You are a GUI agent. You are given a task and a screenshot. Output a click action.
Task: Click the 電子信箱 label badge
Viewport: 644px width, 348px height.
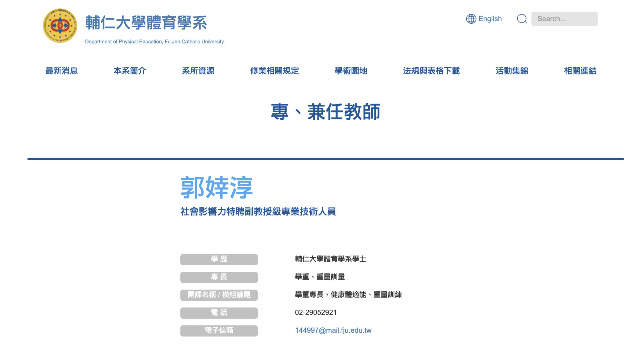tap(219, 331)
